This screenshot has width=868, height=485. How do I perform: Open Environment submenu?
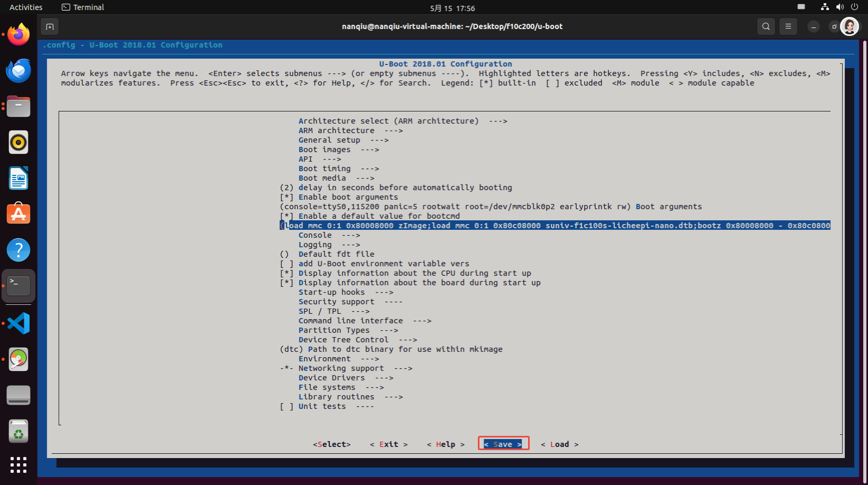339,359
